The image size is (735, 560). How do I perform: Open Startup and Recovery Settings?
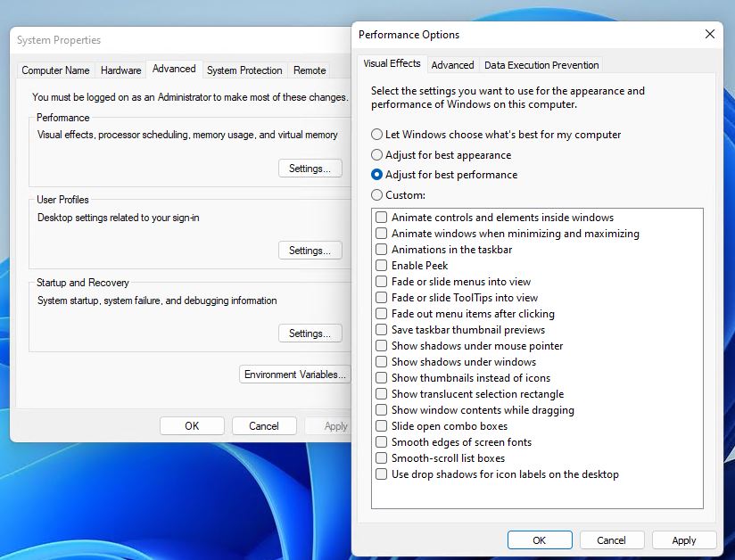310,334
